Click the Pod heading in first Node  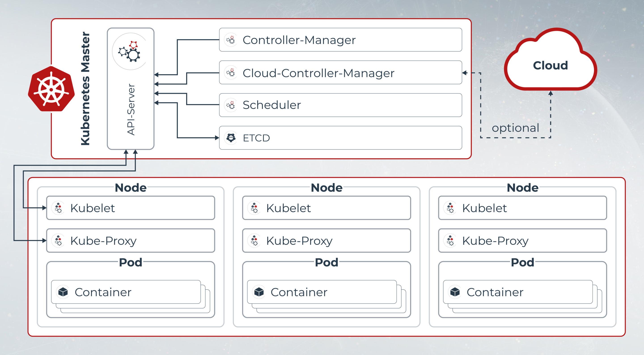[x=131, y=262]
